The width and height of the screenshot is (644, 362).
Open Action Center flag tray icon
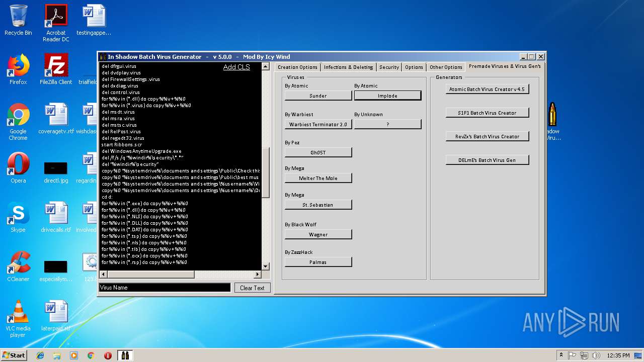572,355
